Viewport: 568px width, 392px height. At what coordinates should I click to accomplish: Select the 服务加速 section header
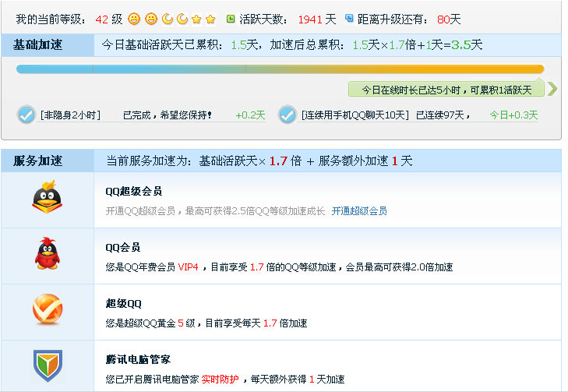[39, 161]
